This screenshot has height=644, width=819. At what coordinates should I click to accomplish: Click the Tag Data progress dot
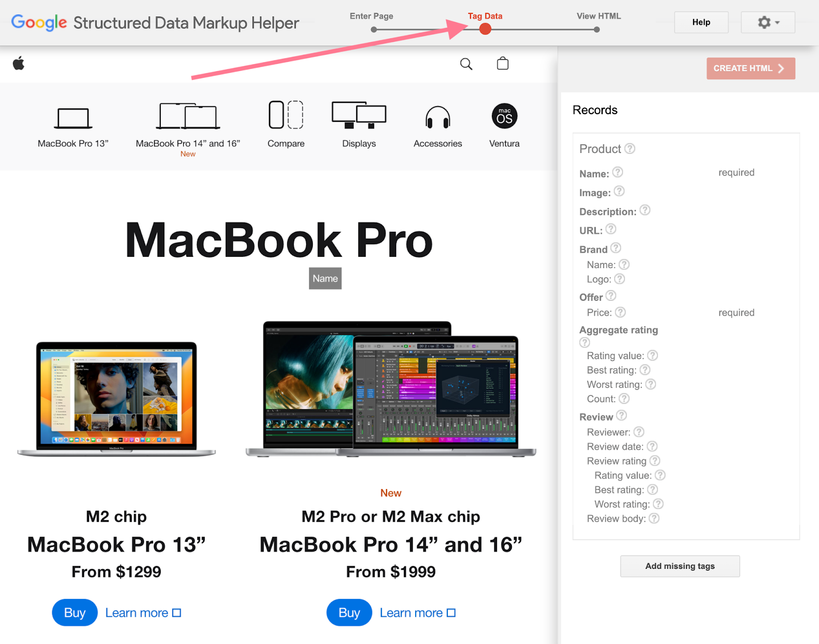coord(485,29)
